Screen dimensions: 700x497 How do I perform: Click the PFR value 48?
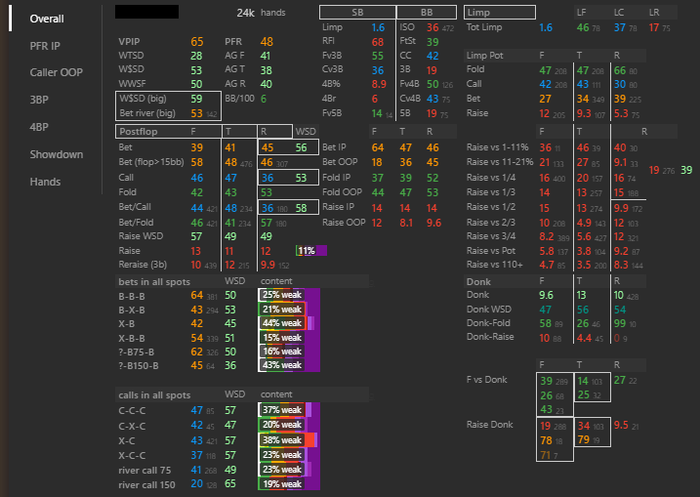267,42
